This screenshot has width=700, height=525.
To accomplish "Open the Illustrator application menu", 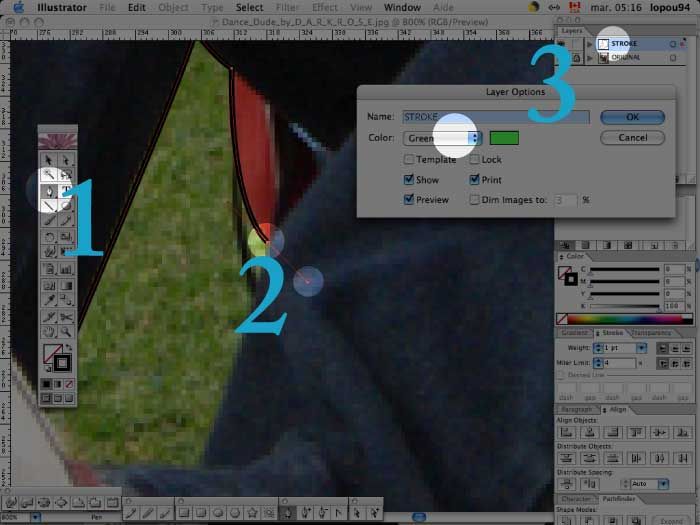I will 62,8.
